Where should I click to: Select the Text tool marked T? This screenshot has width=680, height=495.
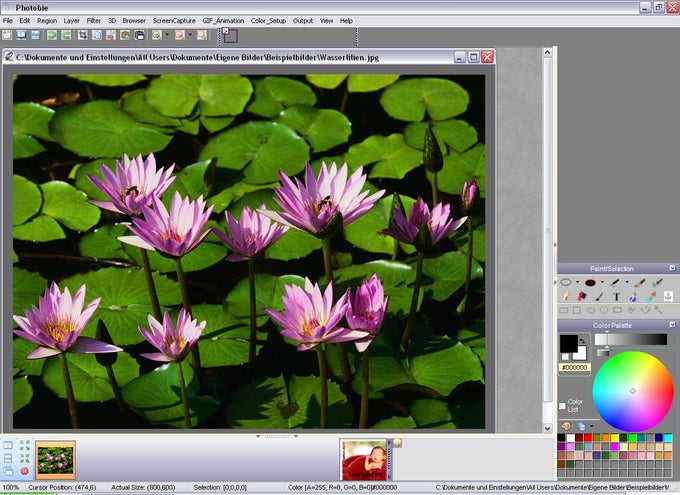(x=616, y=297)
